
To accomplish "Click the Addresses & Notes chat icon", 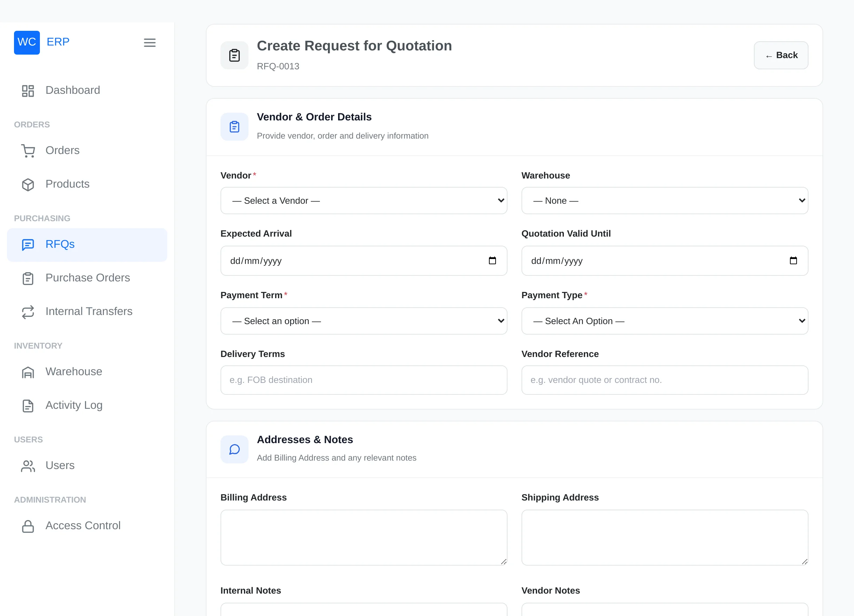I will [234, 449].
